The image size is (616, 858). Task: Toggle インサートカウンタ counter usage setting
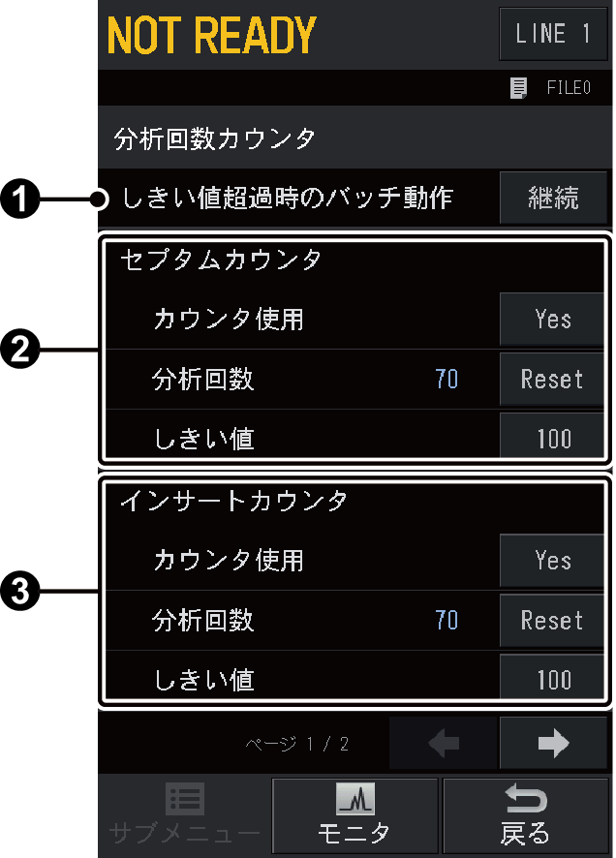tap(551, 563)
